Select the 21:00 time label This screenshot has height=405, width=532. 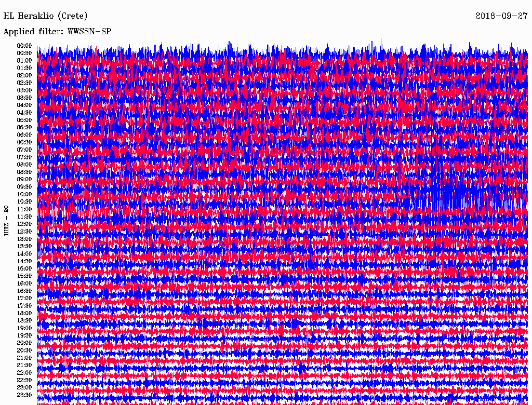[24, 358]
